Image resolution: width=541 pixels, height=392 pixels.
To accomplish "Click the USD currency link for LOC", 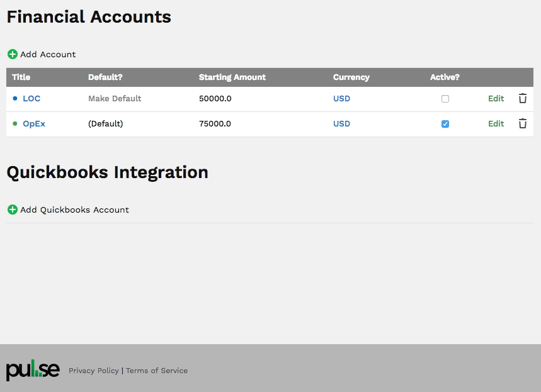I will pyautogui.click(x=341, y=99).
